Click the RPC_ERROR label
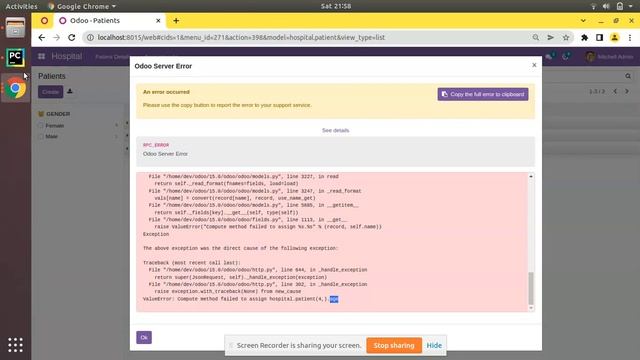Viewport: 640px width, 360px height. pos(156,145)
